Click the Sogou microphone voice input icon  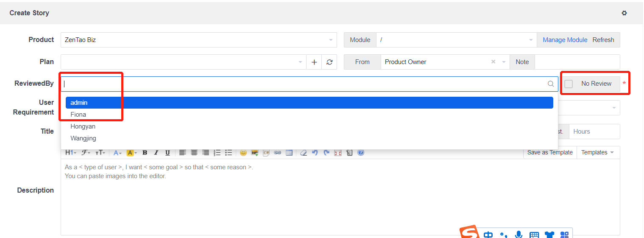pyautogui.click(x=518, y=235)
